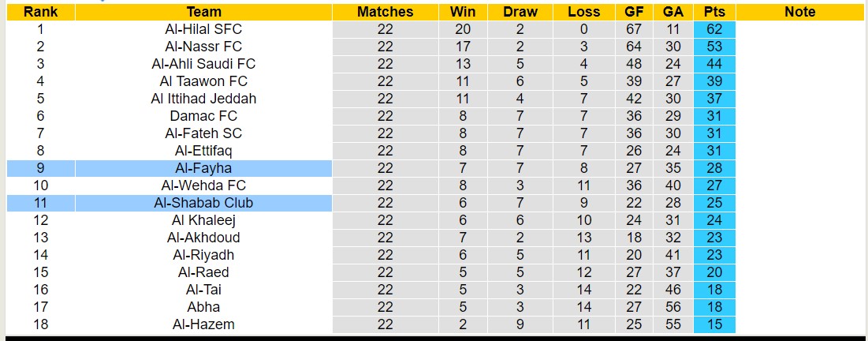Click the Rank column header

40,12
